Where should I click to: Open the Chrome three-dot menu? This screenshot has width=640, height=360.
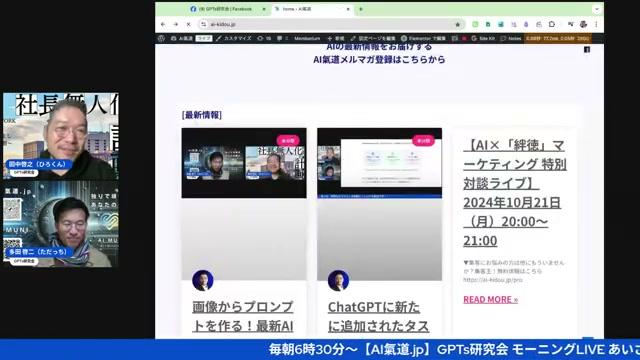(x=596, y=24)
